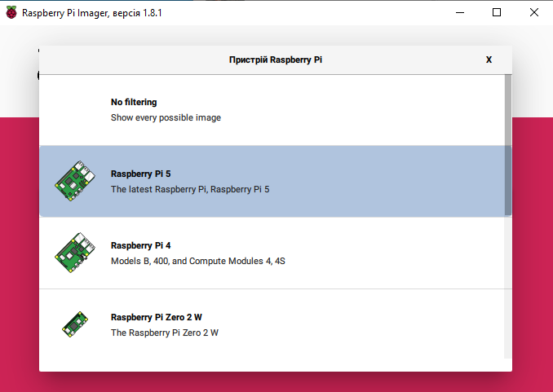Select the No filtering option

[272, 110]
